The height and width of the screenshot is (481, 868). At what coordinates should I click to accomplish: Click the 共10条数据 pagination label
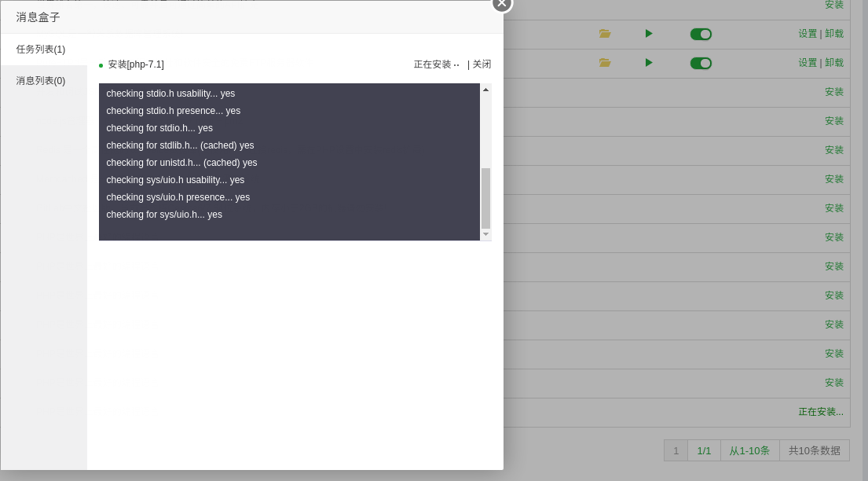click(815, 450)
